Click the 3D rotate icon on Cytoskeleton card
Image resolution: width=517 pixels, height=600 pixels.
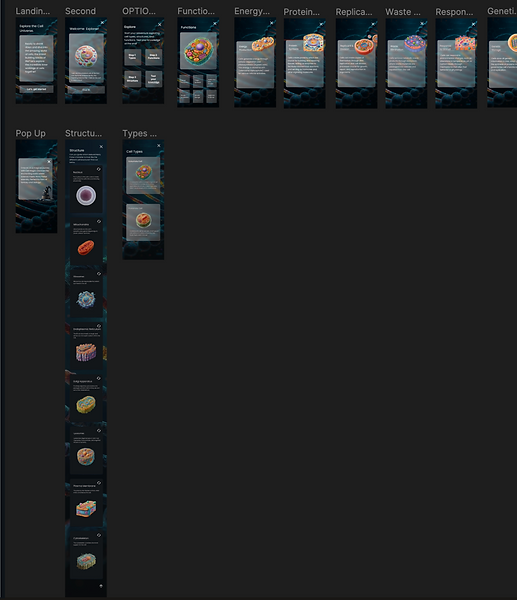99,535
